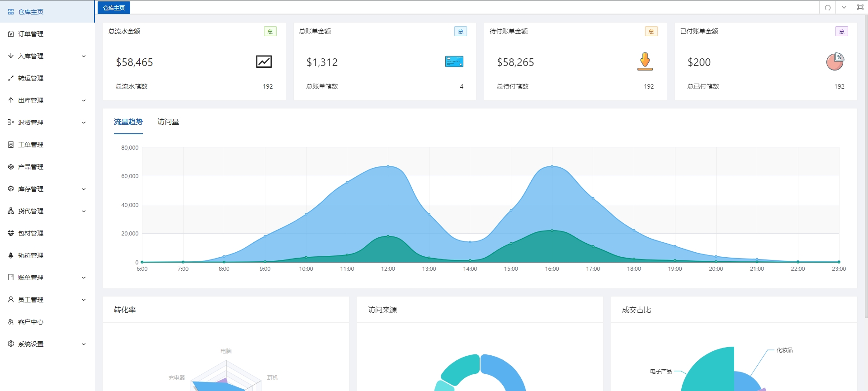Open 产品管理 menu item
The height and width of the screenshot is (391, 868).
click(47, 167)
